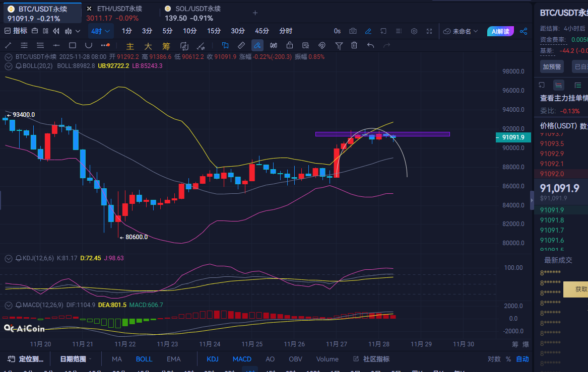This screenshot has height=372, width=588.
Task: Click the 91091.9 price label on axis
Action: click(513, 137)
